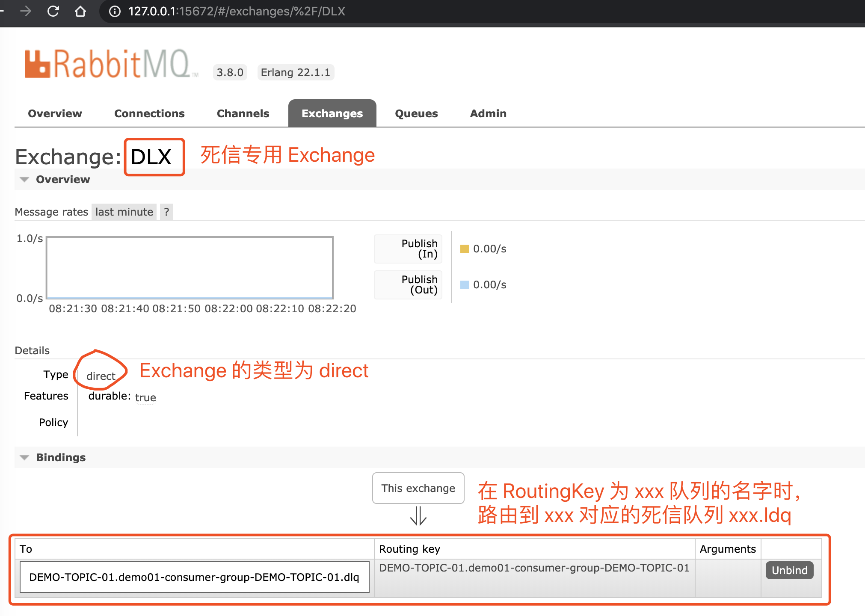Go to the Channels tab
Screen dimensions: 865x616
243,113
